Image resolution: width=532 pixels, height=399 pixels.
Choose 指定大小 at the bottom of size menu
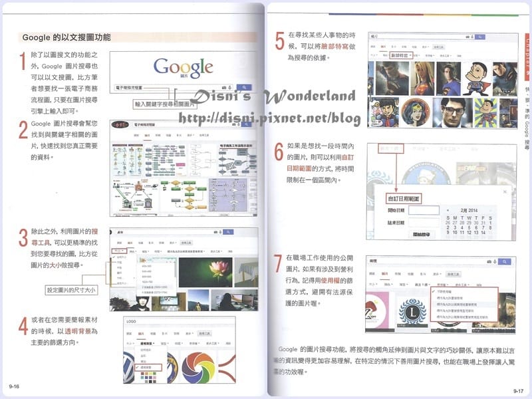[x=121, y=283]
